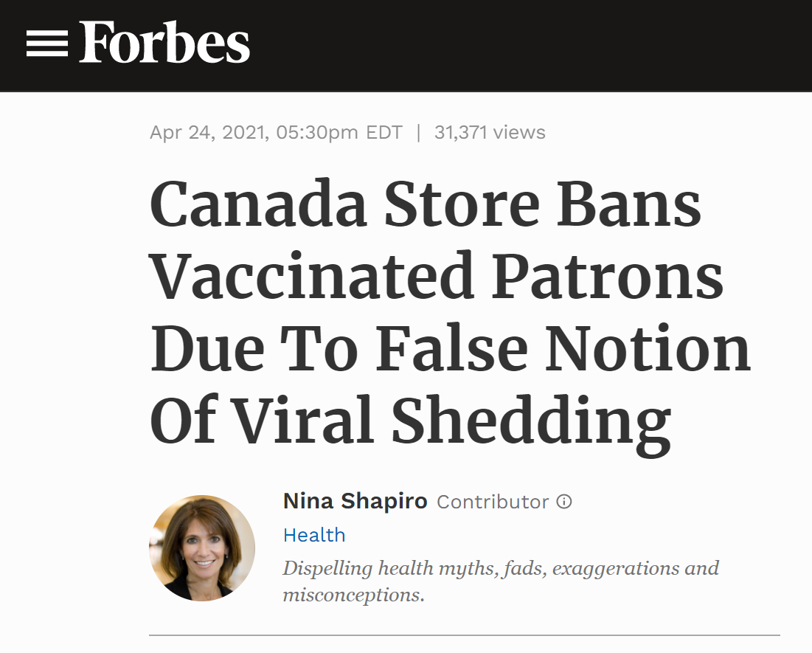
Task: Open the hamburger navigation menu
Action: [x=46, y=44]
